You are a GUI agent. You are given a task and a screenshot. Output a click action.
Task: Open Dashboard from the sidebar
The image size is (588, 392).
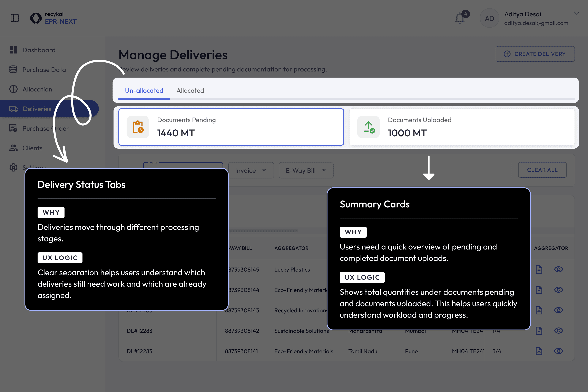coord(39,50)
